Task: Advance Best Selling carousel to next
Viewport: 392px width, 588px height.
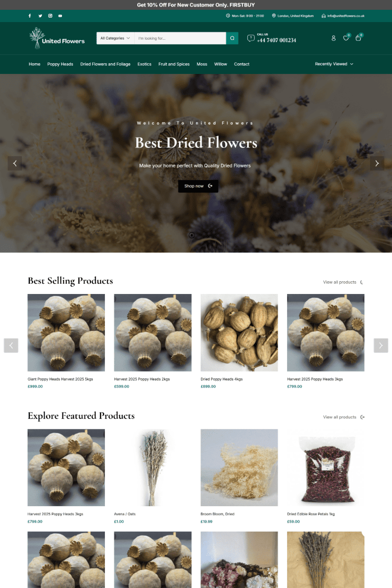Action: 381,345
